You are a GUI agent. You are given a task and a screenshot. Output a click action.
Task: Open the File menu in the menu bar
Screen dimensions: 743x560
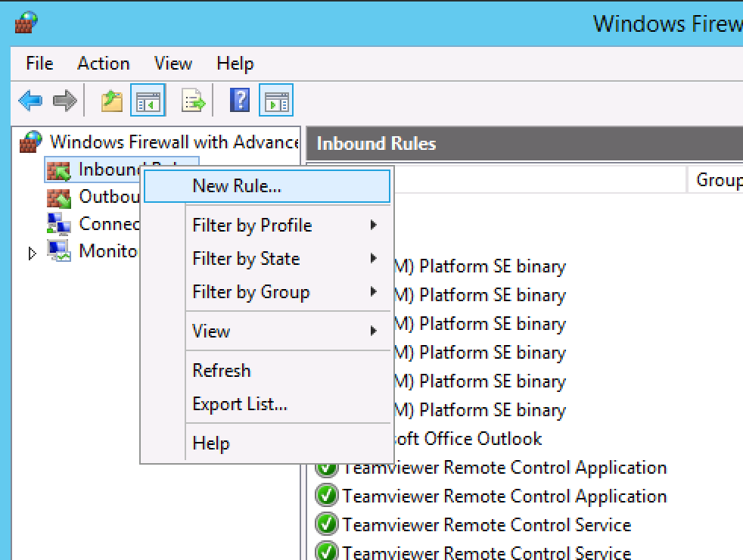(39, 64)
